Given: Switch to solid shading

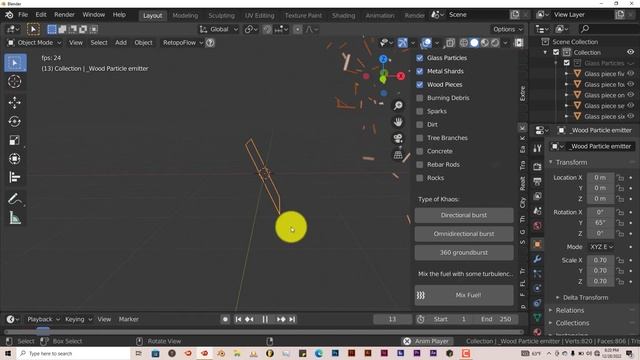Looking at the screenshot, I should coord(474,42).
